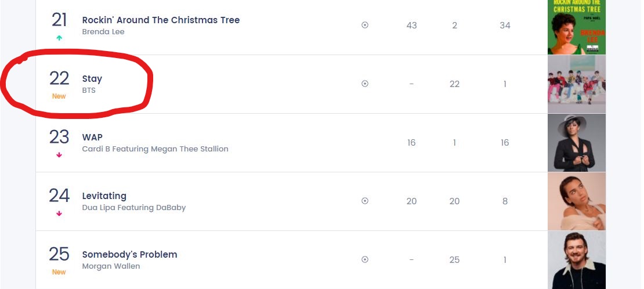Viewport: 644px width, 289px height.
Task: Open Brenda Lee album cover thumbnail
Action: [577, 27]
